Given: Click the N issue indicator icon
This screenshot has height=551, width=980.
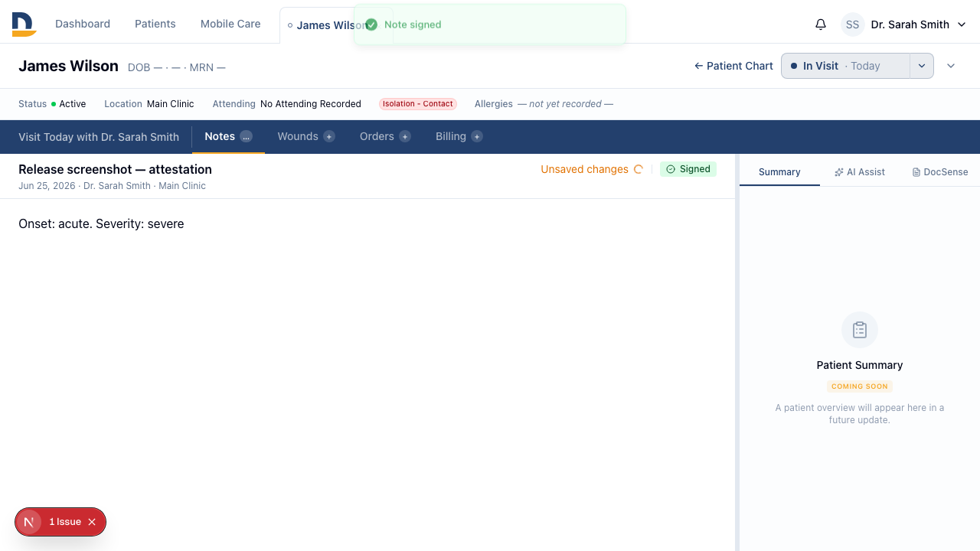Looking at the screenshot, I should coord(29,522).
